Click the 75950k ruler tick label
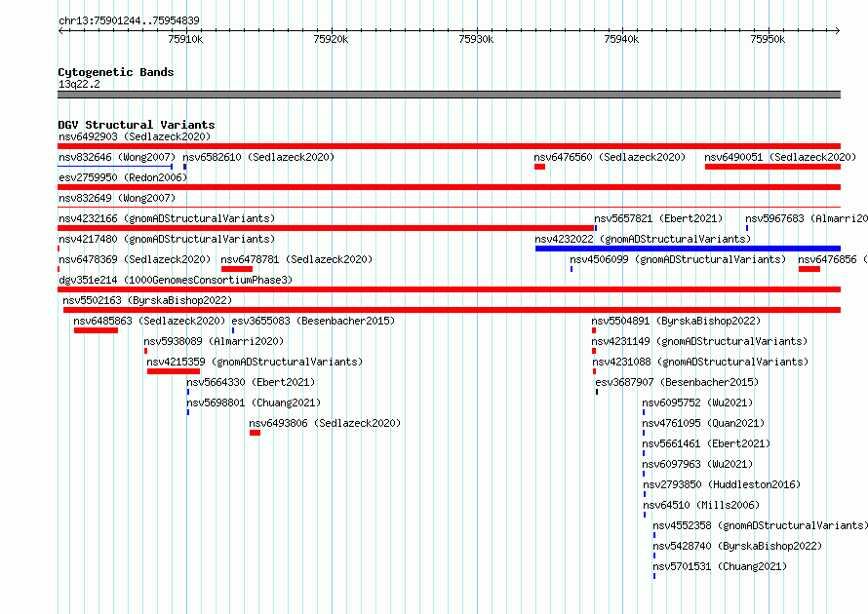868x614 pixels. 768,39
